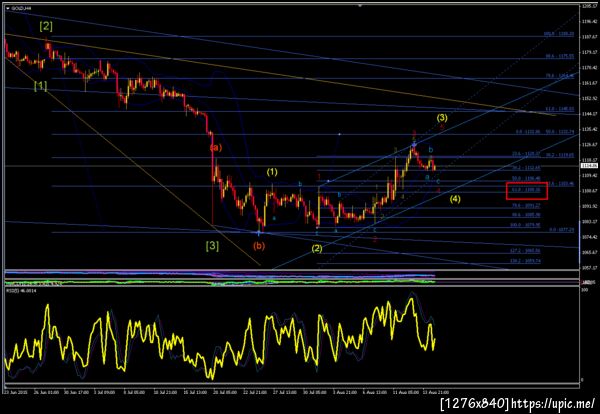This screenshot has width=600, height=414.
Task: Click the 23 Jun 2015 time axis label
Action: tap(14, 392)
